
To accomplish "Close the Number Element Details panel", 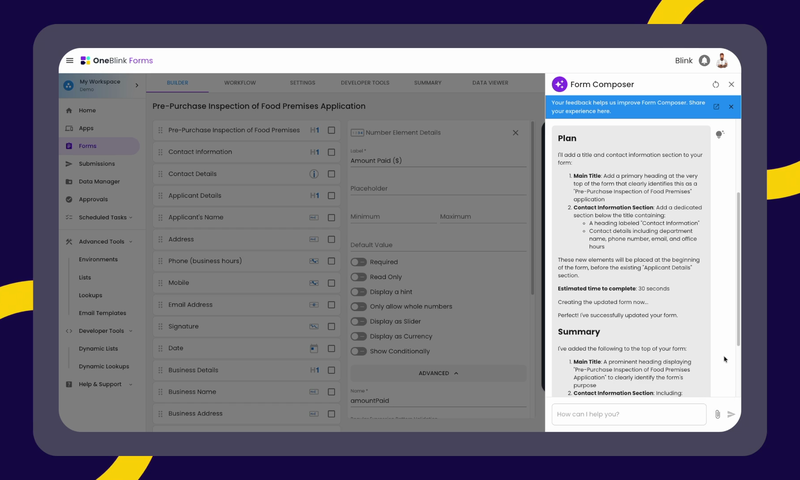I will click(x=515, y=133).
